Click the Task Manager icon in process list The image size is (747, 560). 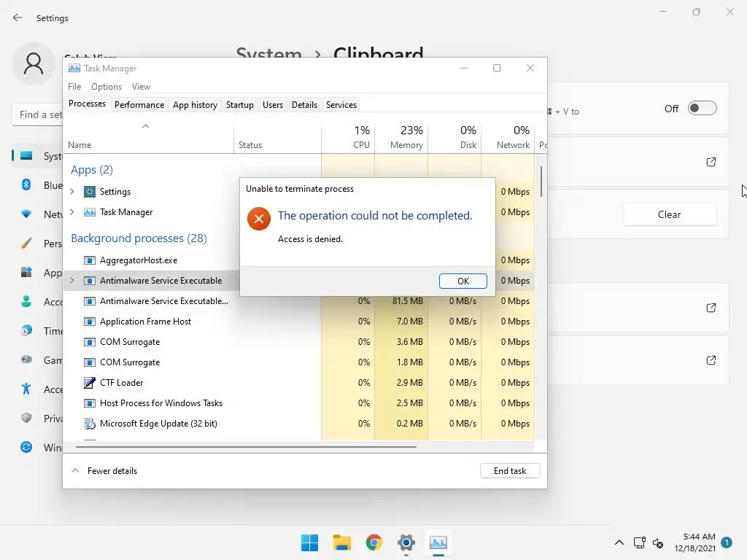[x=90, y=212]
